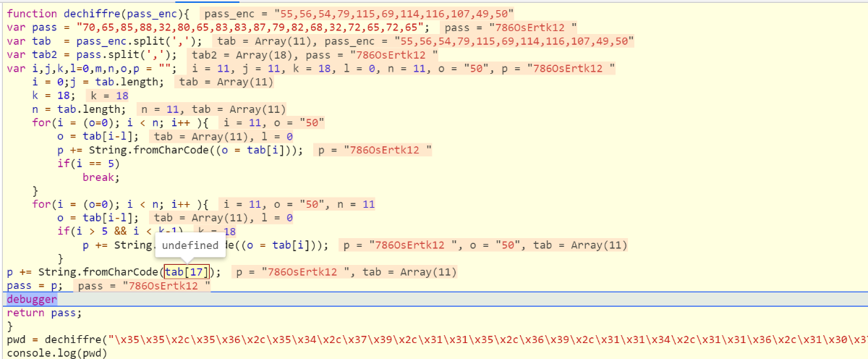Click the for loop line annotated 'i = 11, o = "50"' only
Screen dimensions: 868x359
click(121, 124)
